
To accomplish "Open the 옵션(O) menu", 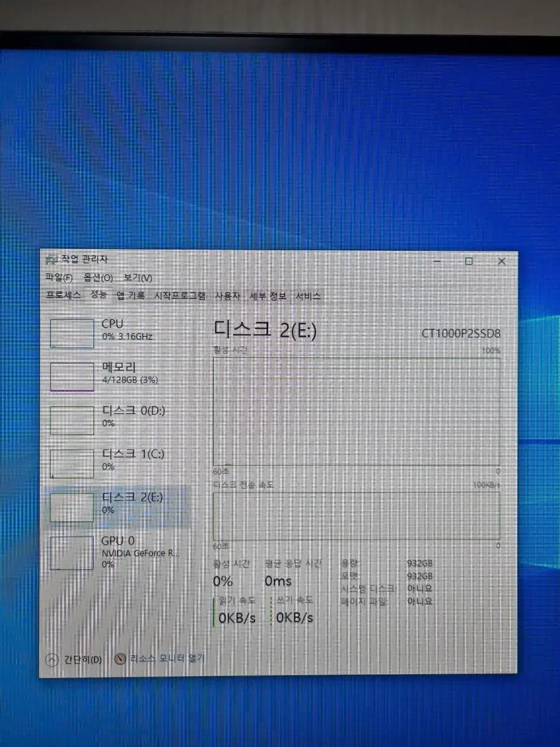I will tap(98, 278).
